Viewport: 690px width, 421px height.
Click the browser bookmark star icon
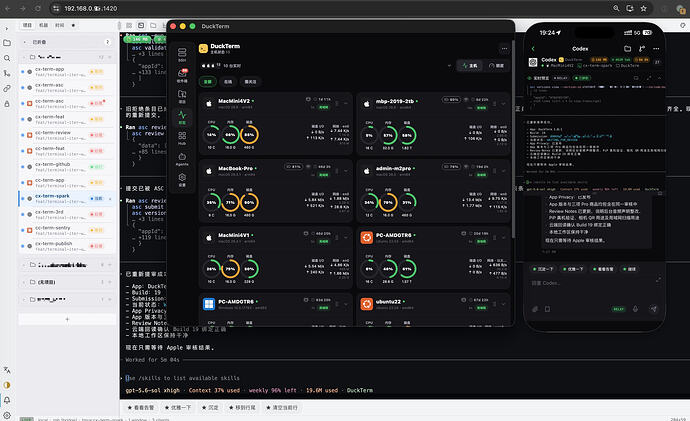click(x=643, y=8)
